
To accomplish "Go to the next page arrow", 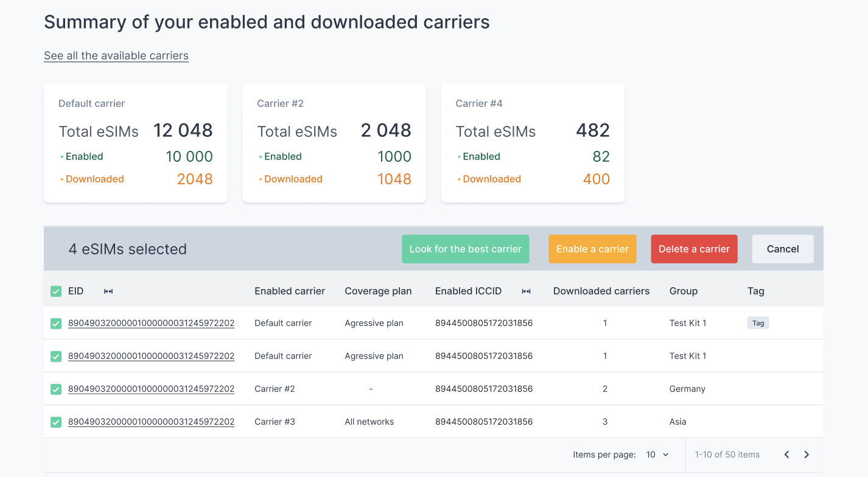I will coord(807,454).
